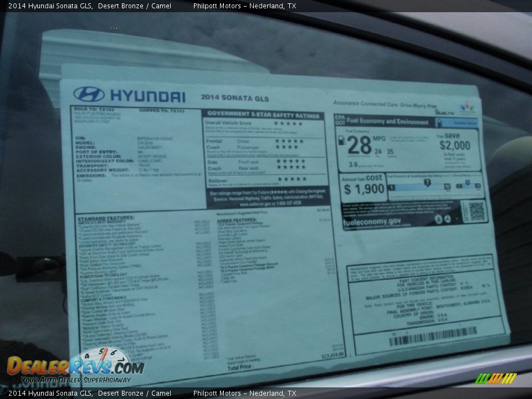Click the smartphone icon near fueleconomy.gov

point(439,219)
